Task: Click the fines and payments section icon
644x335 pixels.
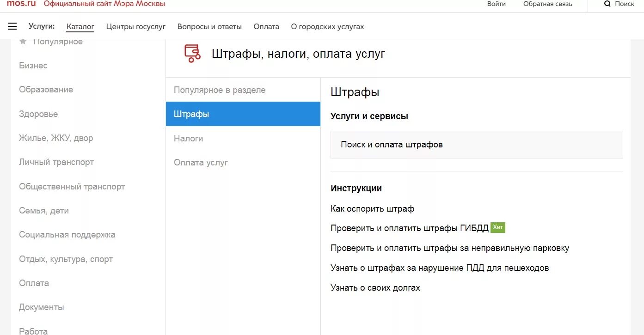Action: point(192,54)
